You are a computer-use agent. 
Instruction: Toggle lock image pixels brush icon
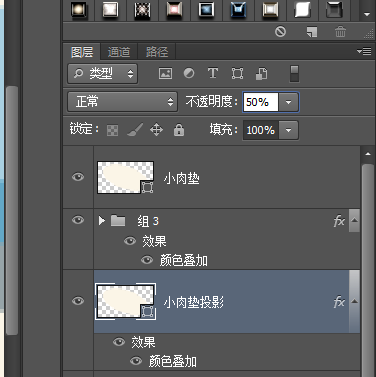point(135,130)
